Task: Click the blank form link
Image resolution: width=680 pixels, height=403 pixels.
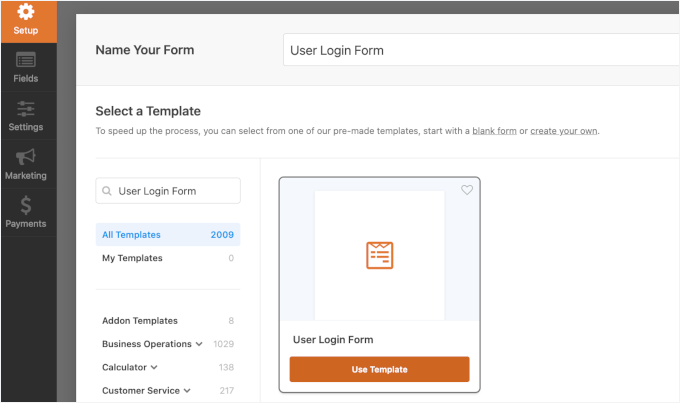Action: point(494,131)
